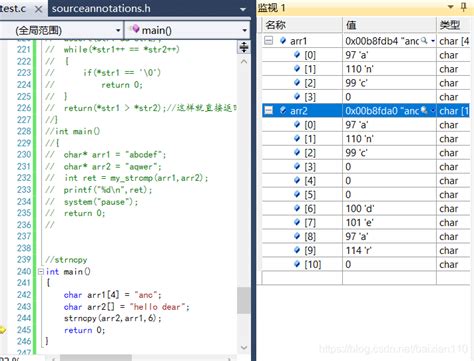Select arr1 element [1] row

(366, 69)
